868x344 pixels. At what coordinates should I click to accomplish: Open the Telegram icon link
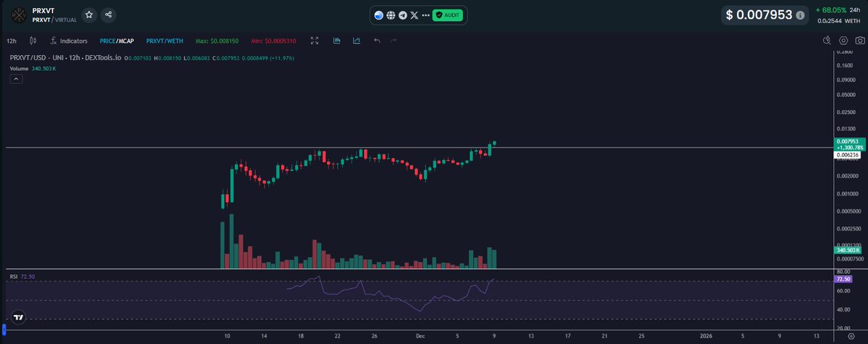pyautogui.click(x=402, y=15)
